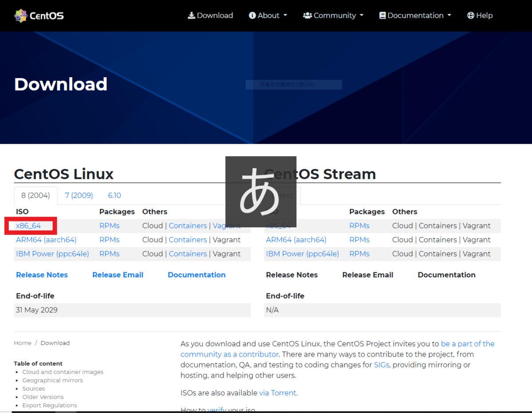Open RPMs for CentOS Stream ARM64 row
The image size is (532, 413).
pos(360,240)
